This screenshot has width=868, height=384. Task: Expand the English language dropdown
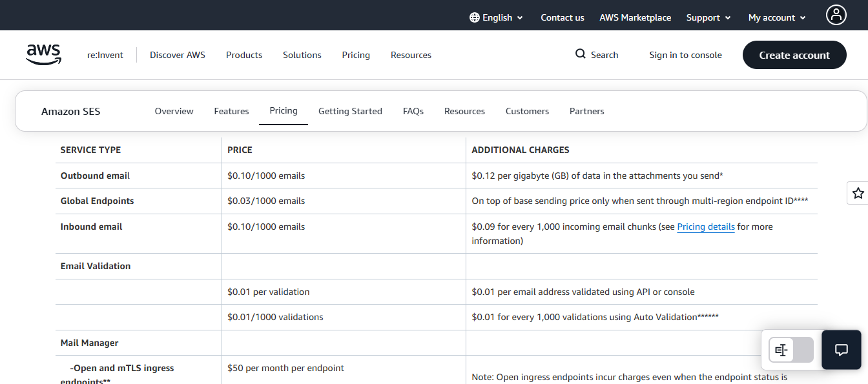coord(497,17)
